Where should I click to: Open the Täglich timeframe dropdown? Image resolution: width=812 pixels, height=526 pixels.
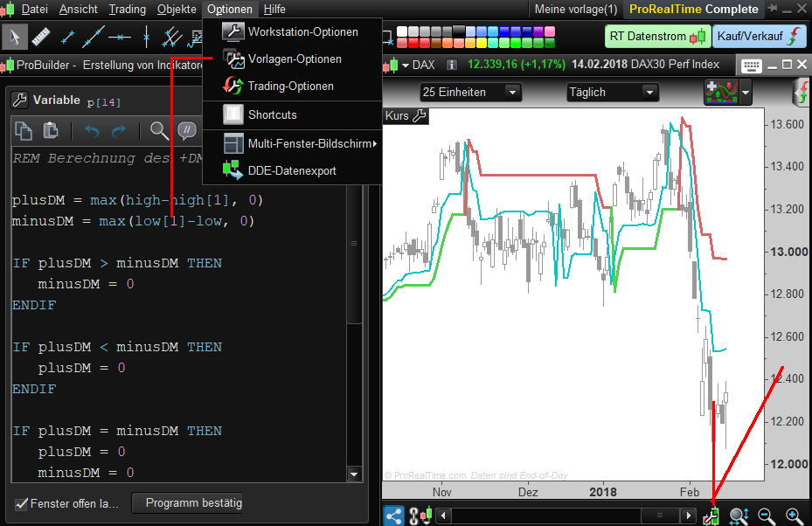(x=613, y=92)
